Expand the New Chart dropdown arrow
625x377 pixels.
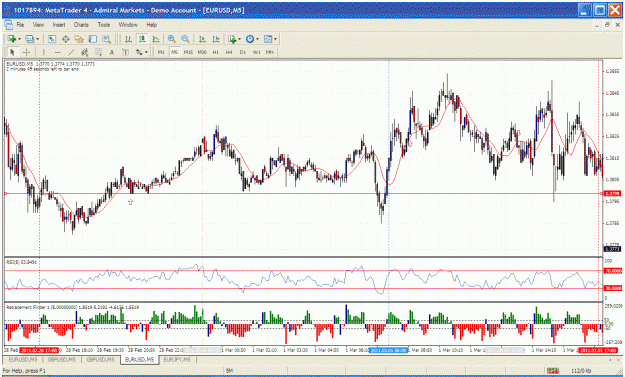(x=20, y=39)
